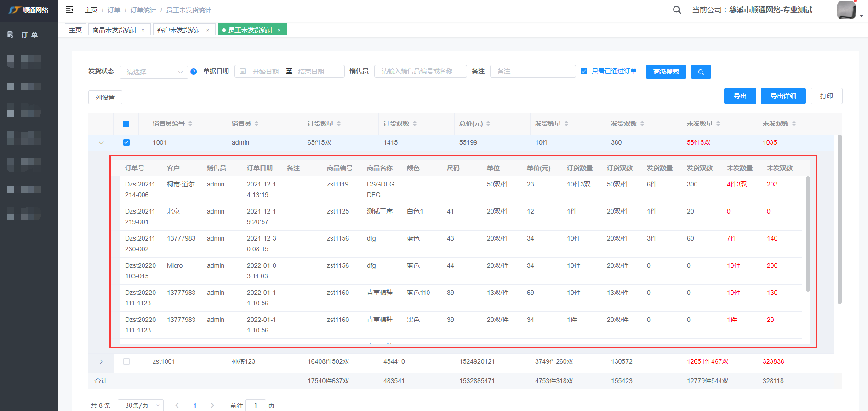Switch to the 客户未发货统计 tab

[x=179, y=30]
